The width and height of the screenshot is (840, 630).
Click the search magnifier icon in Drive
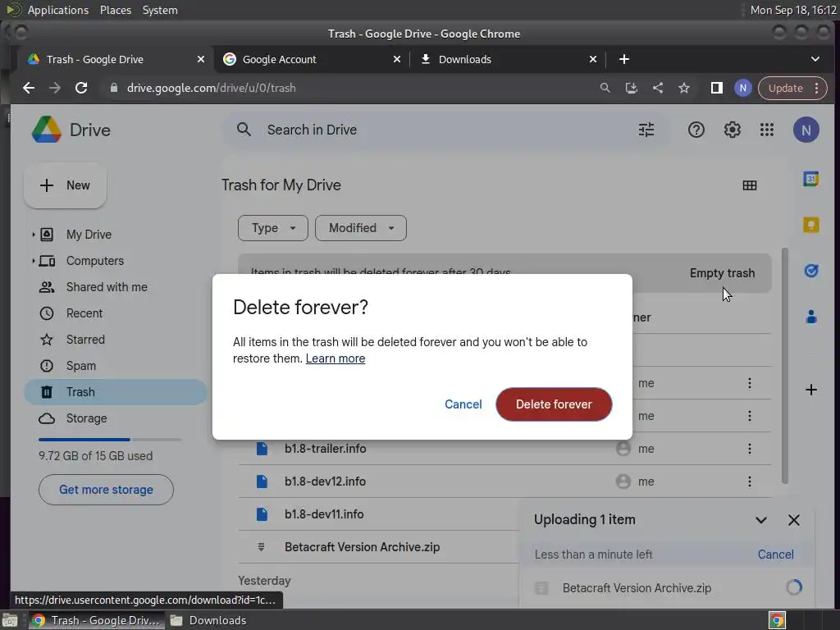pos(244,130)
